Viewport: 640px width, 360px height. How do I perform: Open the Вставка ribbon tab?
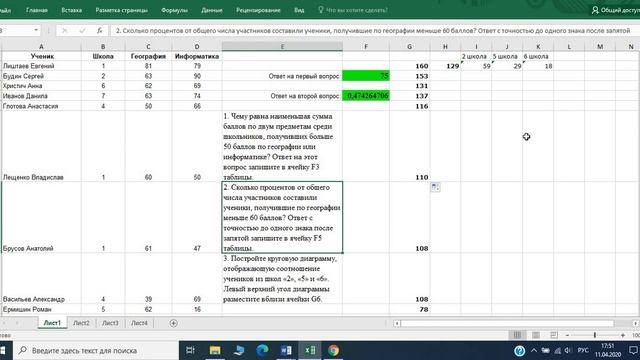point(71,10)
